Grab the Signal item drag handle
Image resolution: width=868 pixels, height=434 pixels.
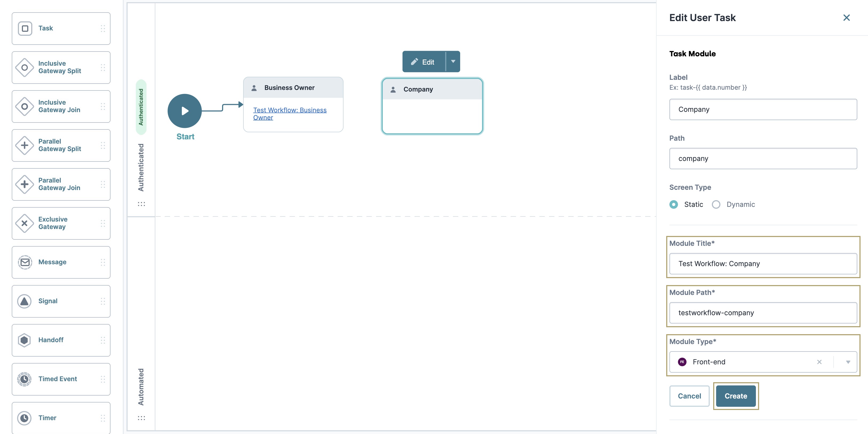point(103,301)
